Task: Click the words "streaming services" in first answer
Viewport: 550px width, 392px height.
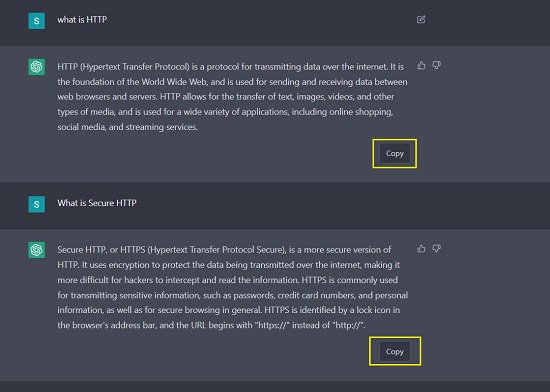Action: (162, 127)
